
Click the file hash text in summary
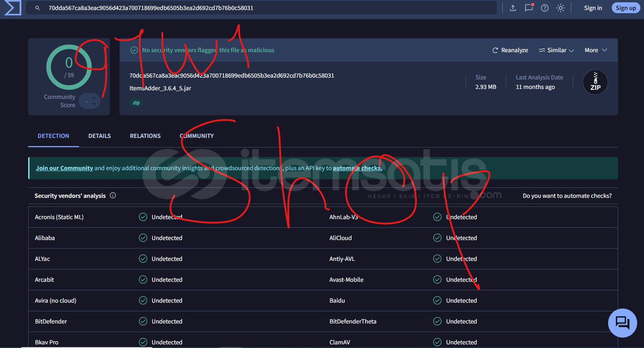(x=232, y=75)
